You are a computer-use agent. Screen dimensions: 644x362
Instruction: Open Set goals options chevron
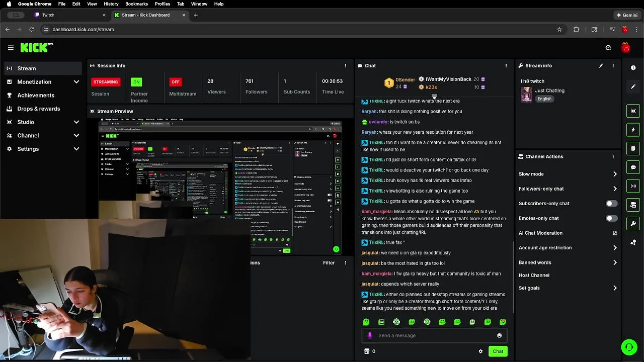tap(615, 288)
